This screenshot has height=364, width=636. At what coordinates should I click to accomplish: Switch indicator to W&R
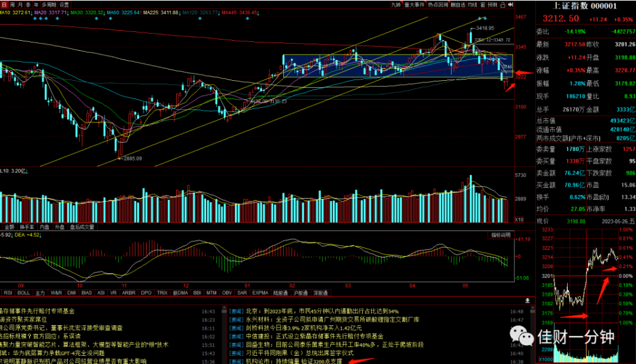tap(56, 293)
